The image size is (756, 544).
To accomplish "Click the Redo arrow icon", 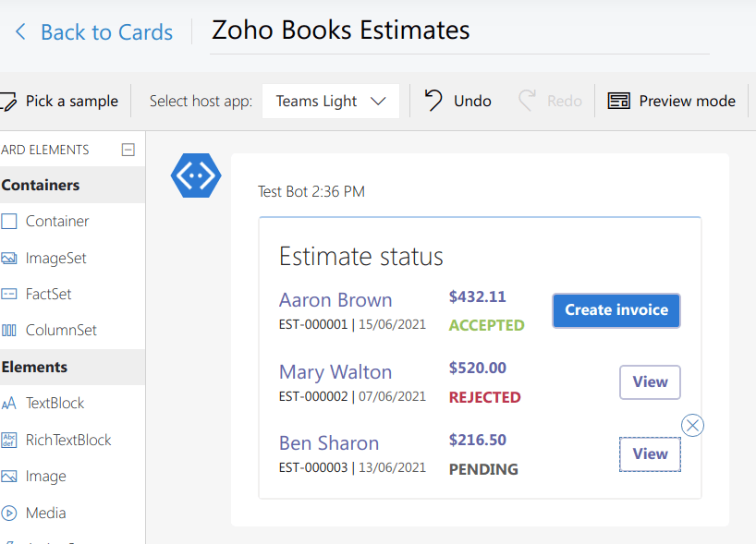I will (x=527, y=101).
